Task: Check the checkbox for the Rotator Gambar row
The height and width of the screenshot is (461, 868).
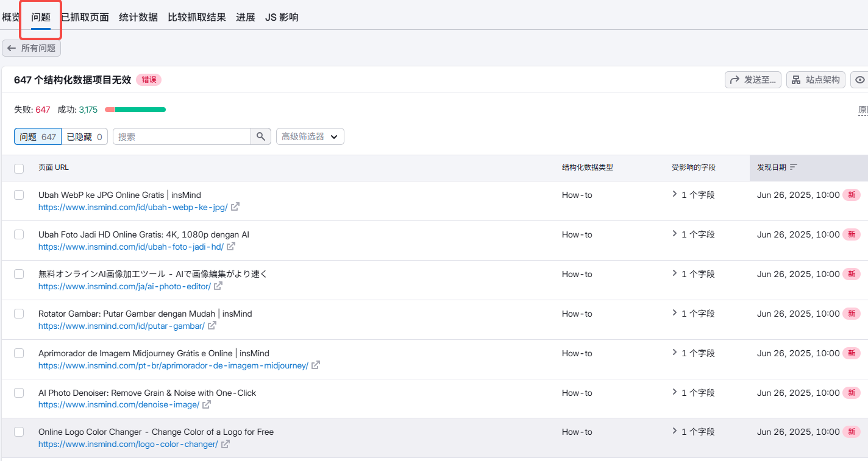Action: click(18, 313)
